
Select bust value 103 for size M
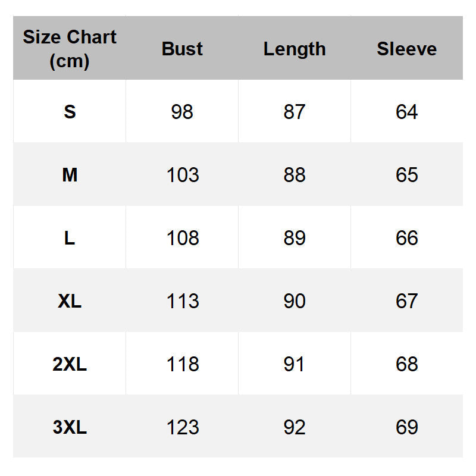click(182, 175)
